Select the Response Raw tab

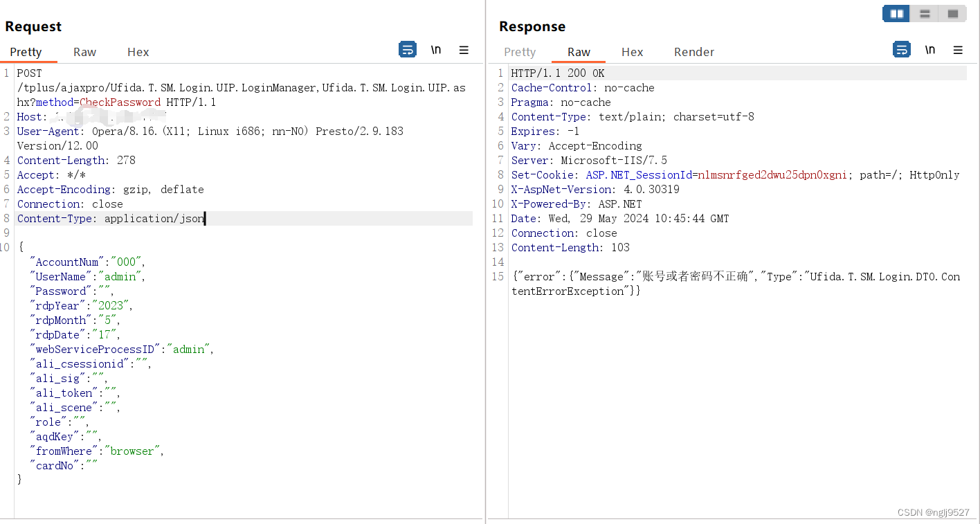(579, 52)
